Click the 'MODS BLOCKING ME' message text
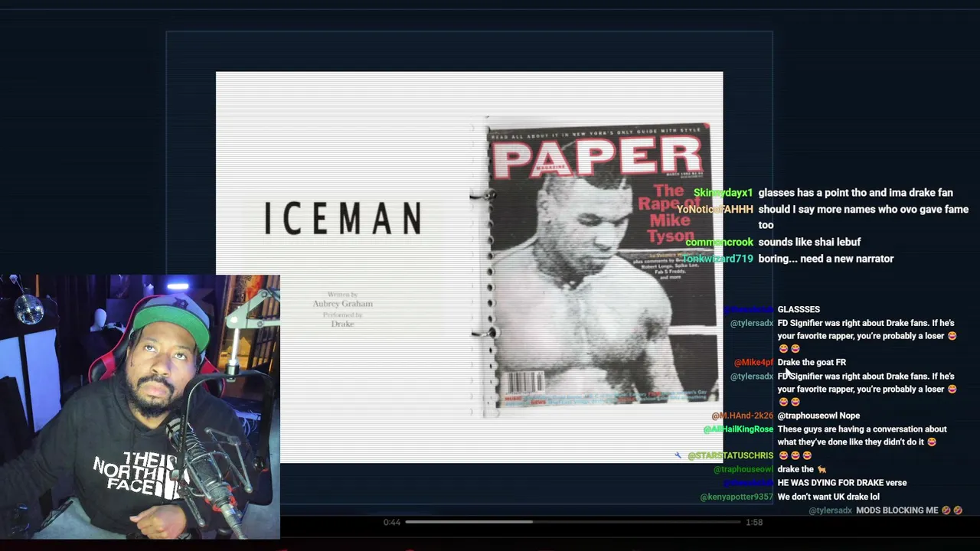 (x=897, y=510)
